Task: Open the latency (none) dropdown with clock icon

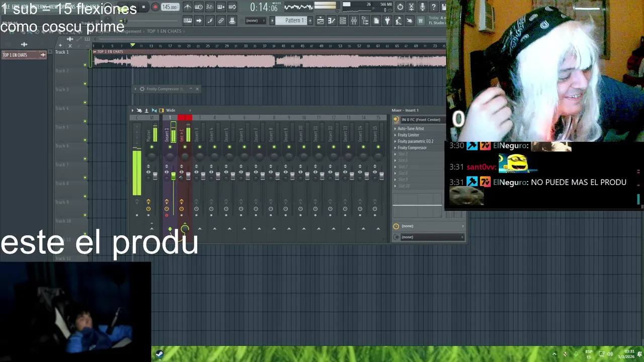Action: (x=429, y=226)
